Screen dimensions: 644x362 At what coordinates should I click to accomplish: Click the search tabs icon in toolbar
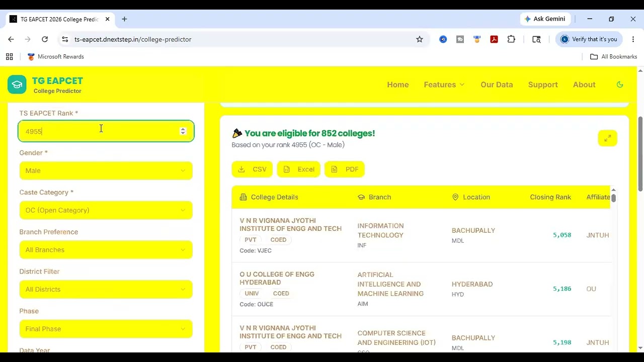536,39
